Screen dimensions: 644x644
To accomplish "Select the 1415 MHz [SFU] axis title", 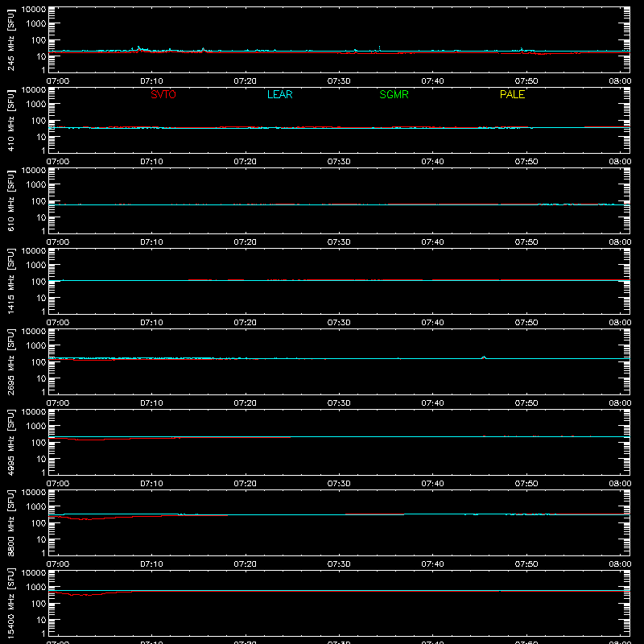I will tap(10, 281).
